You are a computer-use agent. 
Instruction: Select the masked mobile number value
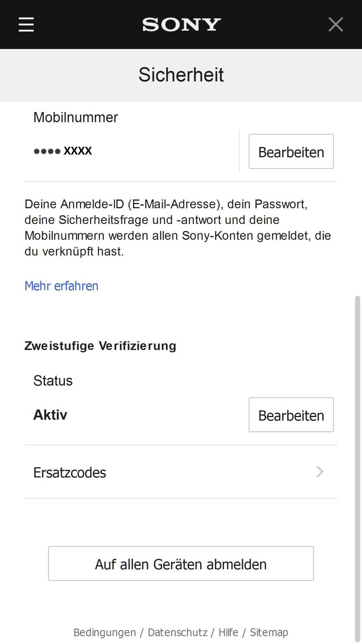click(x=63, y=151)
